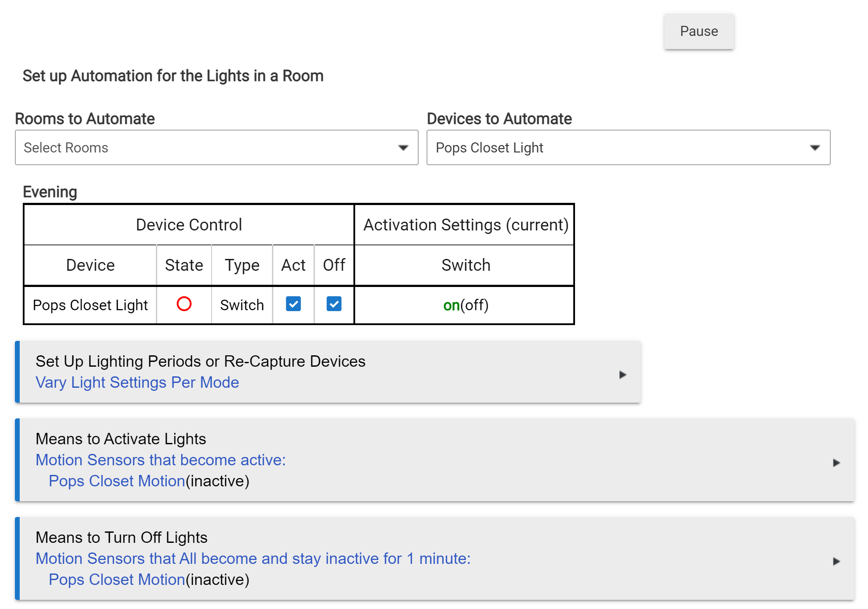Open Vary Light Settings Per Mode
Image resolution: width=868 pixels, height=609 pixels.
click(x=137, y=382)
